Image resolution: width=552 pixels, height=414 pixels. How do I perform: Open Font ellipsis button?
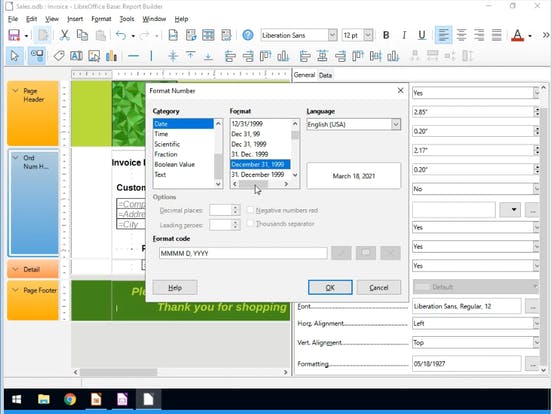(532, 306)
